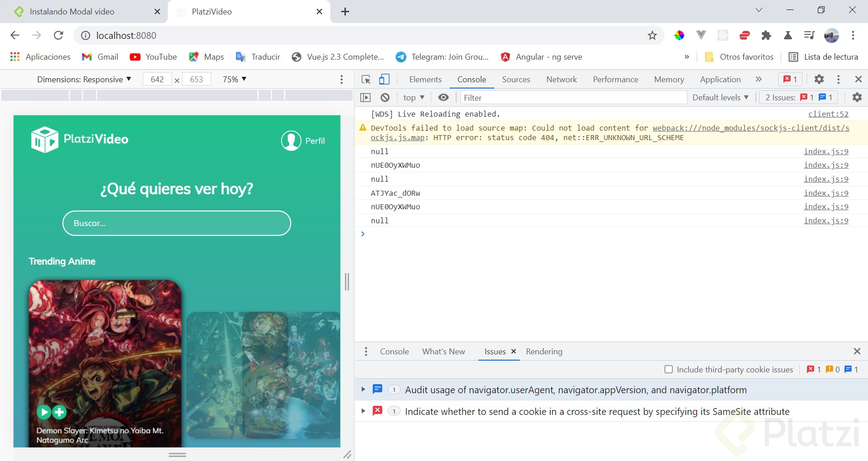Open the Default levels dropdown
Screen dimensions: 868x461
pos(720,98)
